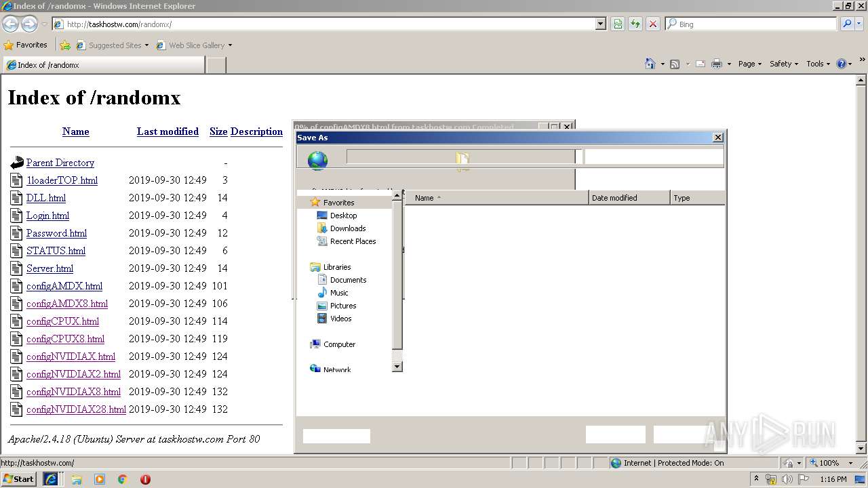Screen dimensions: 868x488
Task: Select Favorites in Save As navigation pane
Action: click(338, 203)
